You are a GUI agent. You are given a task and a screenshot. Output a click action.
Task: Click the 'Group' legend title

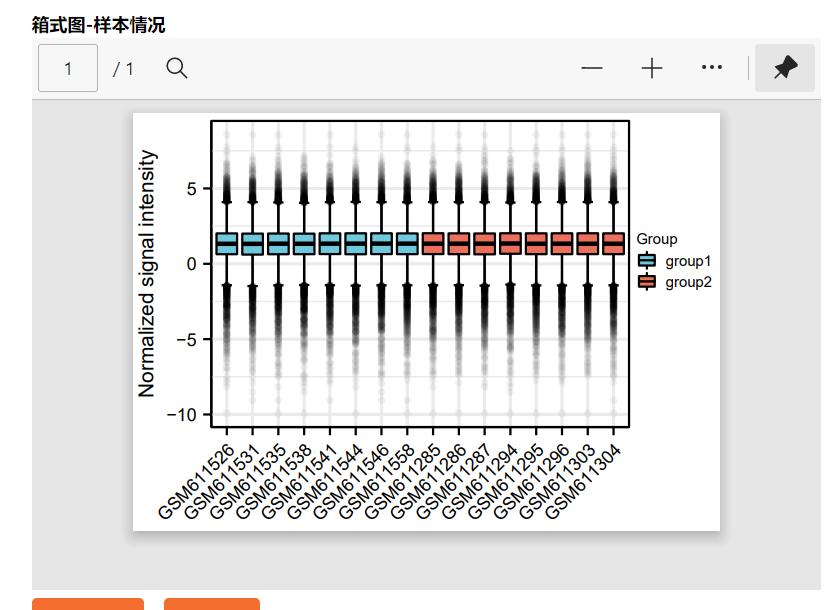(657, 239)
